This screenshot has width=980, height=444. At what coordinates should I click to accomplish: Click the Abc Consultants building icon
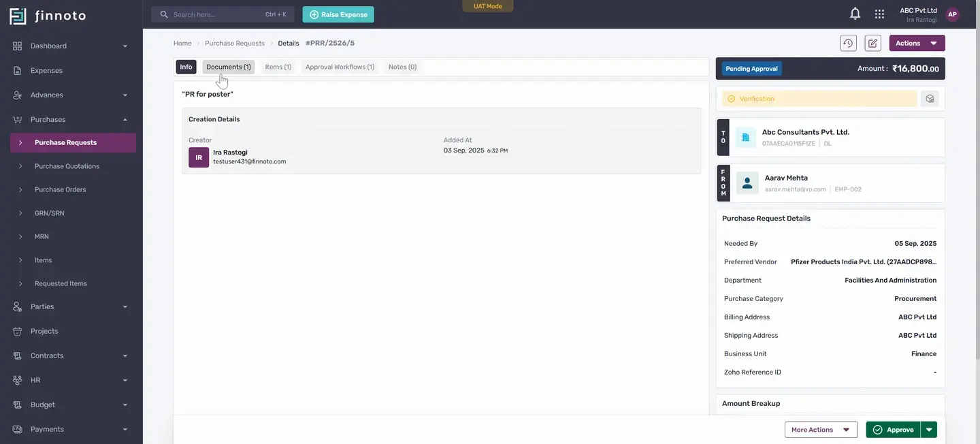coord(745,138)
